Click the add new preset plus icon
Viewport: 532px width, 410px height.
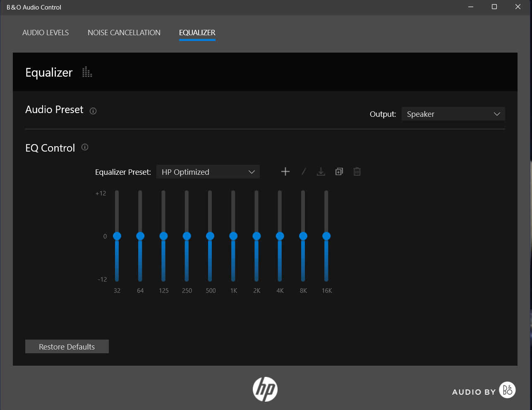285,171
